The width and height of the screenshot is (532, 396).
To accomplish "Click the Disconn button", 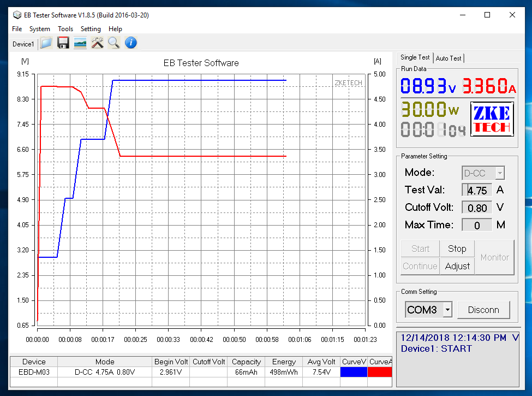I will (x=483, y=310).
